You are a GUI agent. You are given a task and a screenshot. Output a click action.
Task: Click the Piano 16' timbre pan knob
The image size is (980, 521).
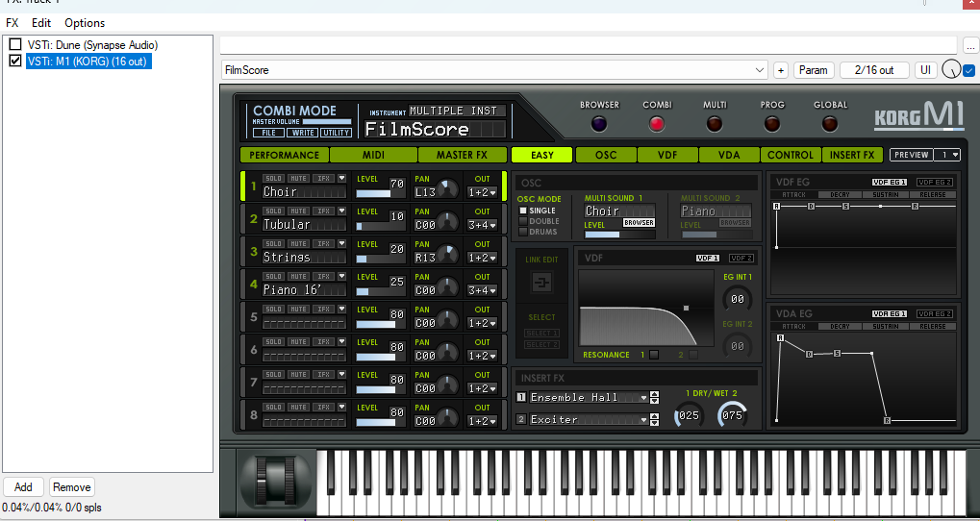(x=447, y=287)
